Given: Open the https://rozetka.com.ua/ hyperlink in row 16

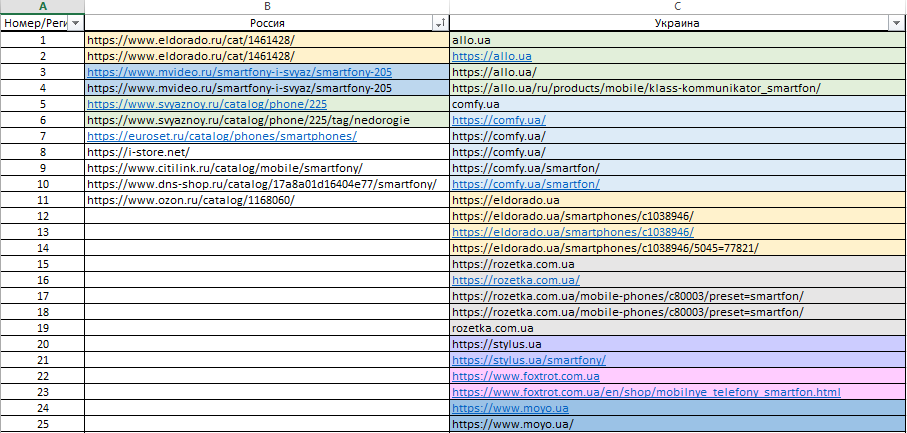Looking at the screenshot, I should coord(516,280).
